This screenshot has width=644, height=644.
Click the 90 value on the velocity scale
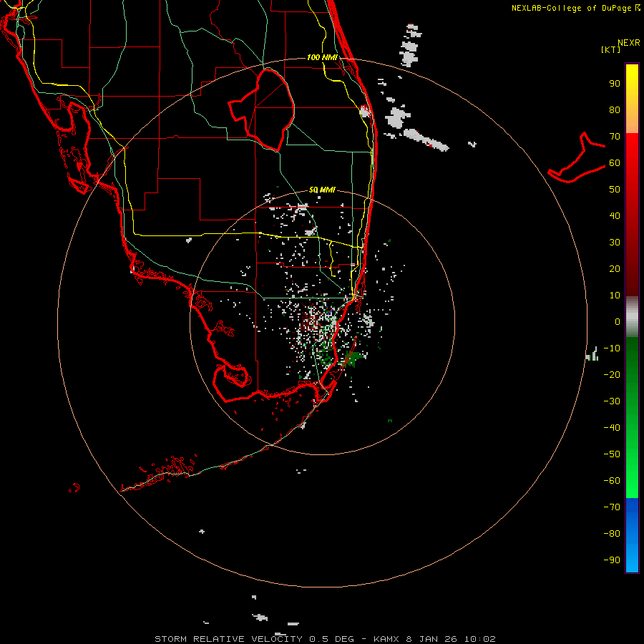click(x=615, y=84)
